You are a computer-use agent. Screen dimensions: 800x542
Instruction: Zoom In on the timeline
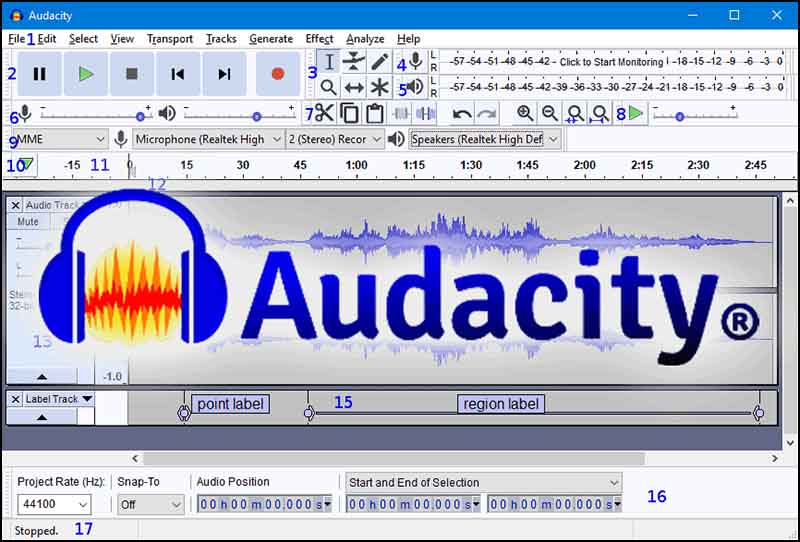(525, 113)
